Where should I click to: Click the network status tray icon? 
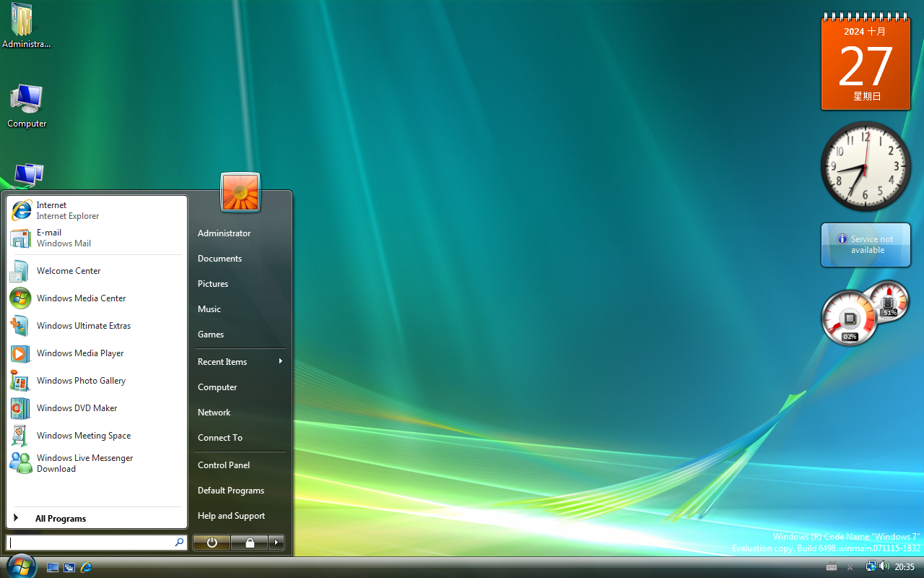pyautogui.click(x=871, y=566)
